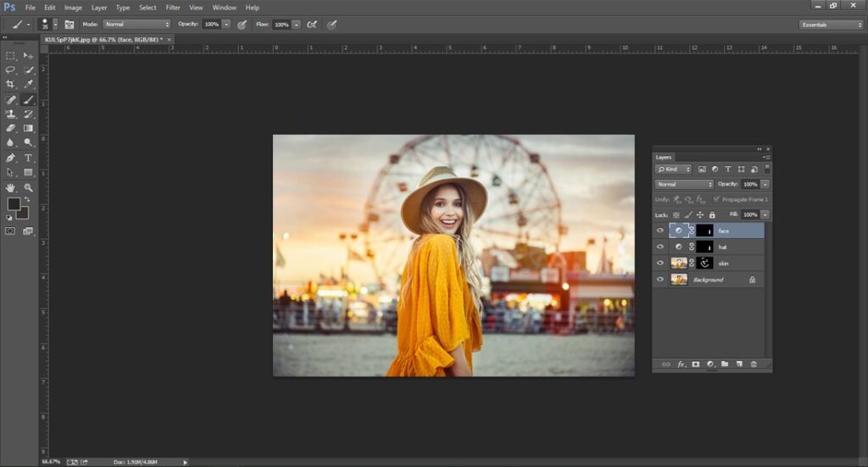
Task: Reset default foreground and background colors
Action: click(9, 218)
